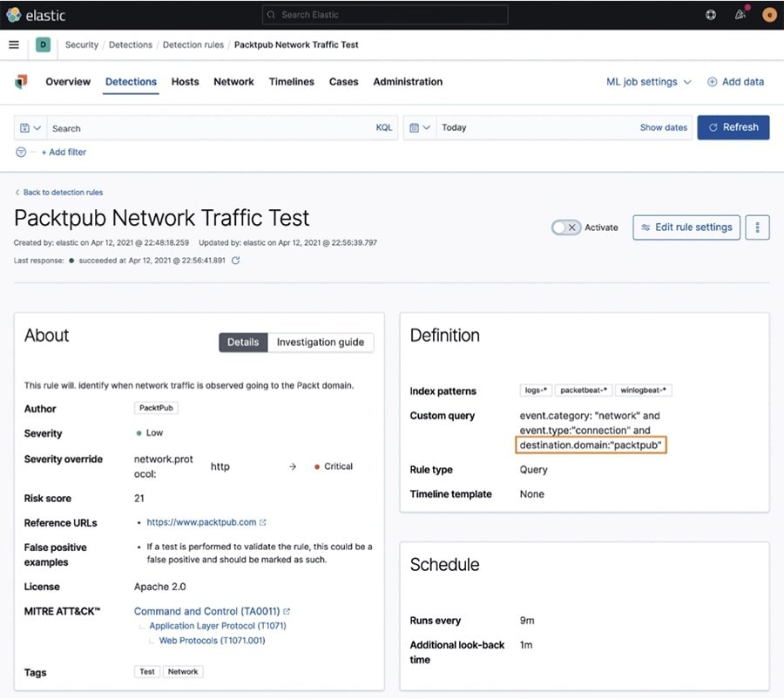Switch to Investigation guide view
784x700 pixels.
coord(320,343)
